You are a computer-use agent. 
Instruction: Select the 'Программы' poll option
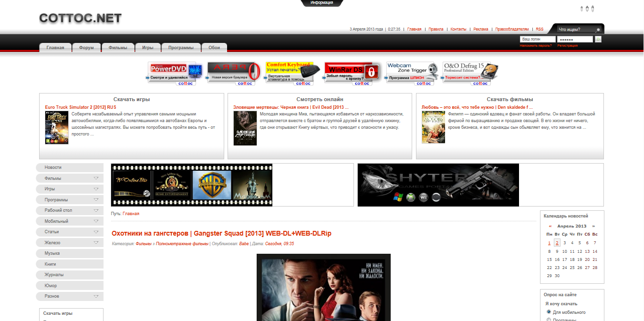pyautogui.click(x=549, y=320)
